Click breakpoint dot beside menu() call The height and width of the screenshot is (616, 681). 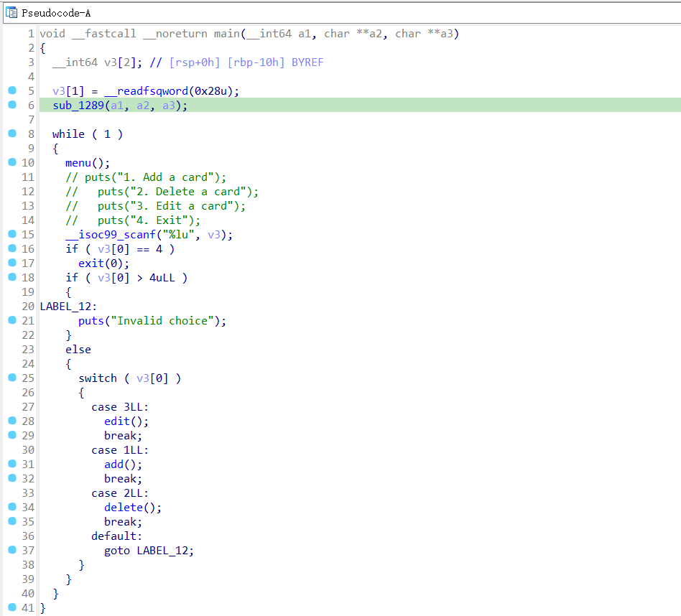pyautogui.click(x=12, y=162)
